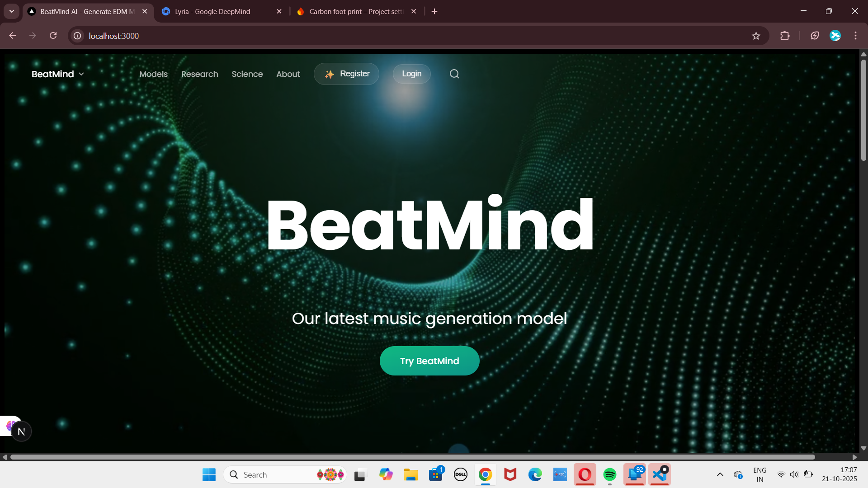Open Chrome three-dot menu

(855, 36)
